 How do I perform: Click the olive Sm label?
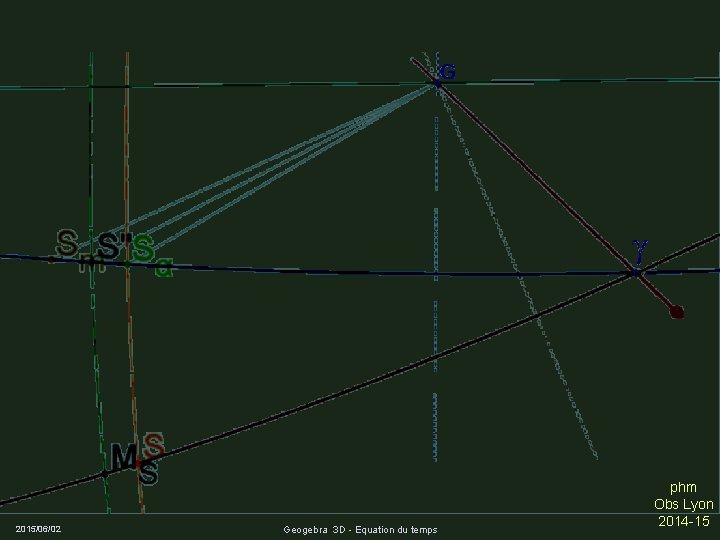tap(80, 251)
